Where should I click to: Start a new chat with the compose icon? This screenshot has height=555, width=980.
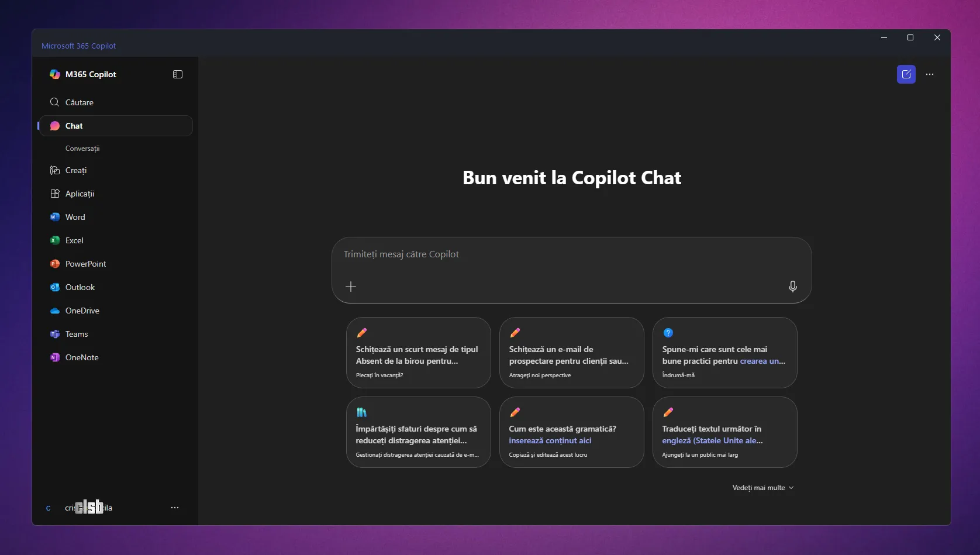[x=906, y=74]
